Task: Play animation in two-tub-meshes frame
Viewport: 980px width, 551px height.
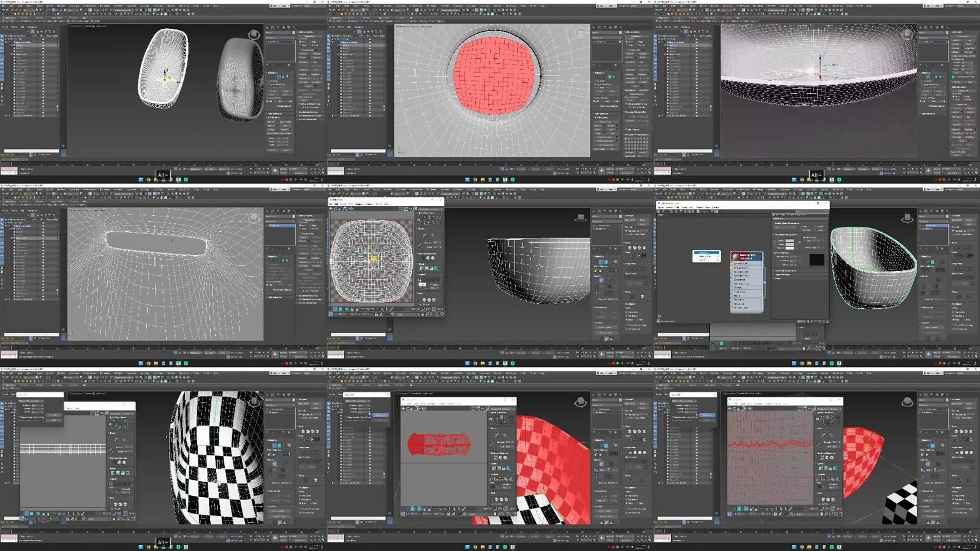Action: (x=259, y=169)
